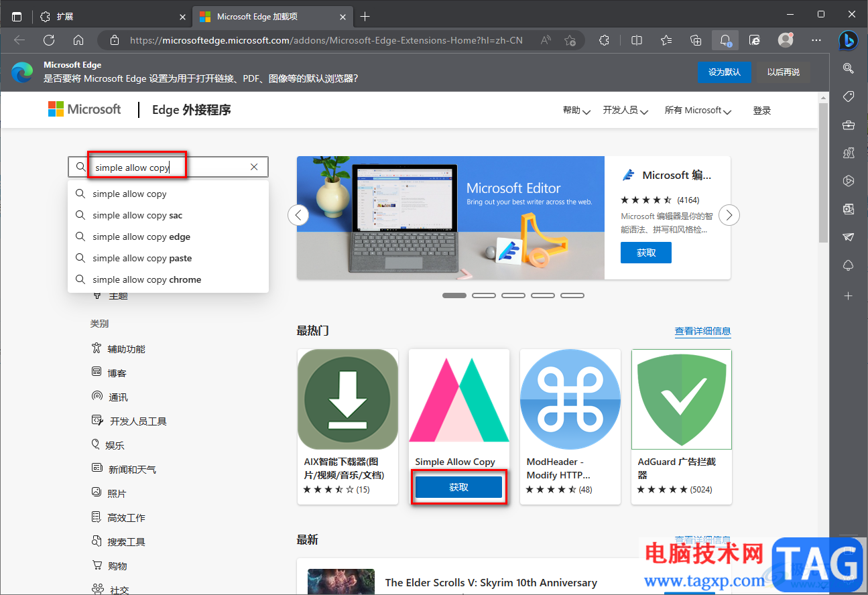The image size is (868, 595).
Task: Open the Extensions puzzle icon
Action: [x=605, y=40]
